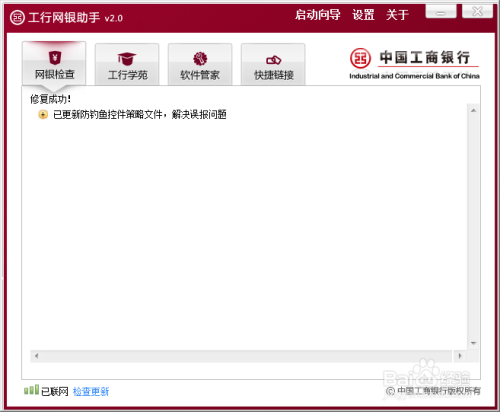Open the 软件管家 tab
500x412 pixels.
(x=200, y=64)
